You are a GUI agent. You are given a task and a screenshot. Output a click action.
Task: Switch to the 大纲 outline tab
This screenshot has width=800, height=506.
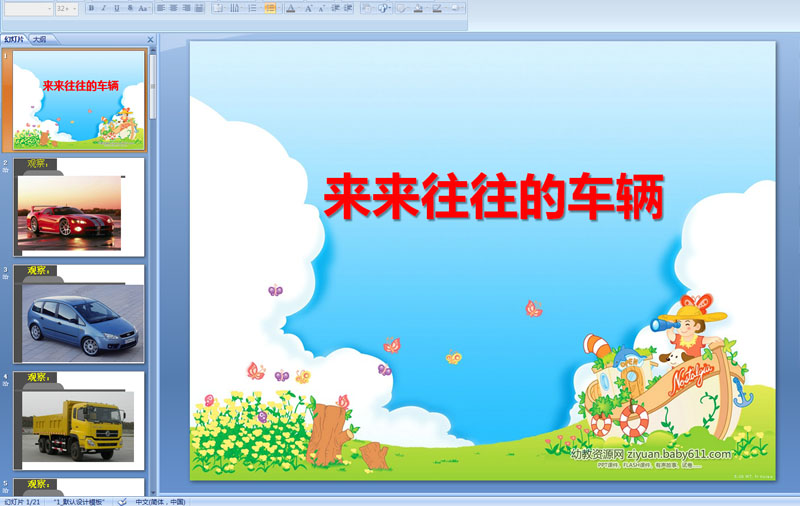coord(40,39)
